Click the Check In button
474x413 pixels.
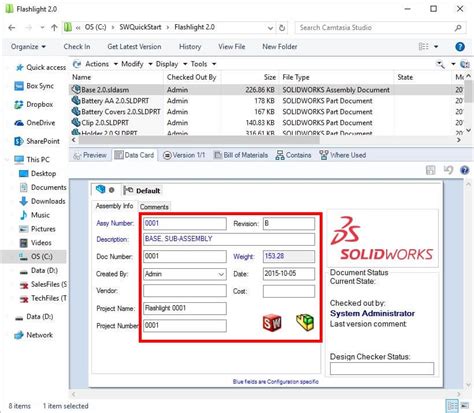[x=77, y=47]
